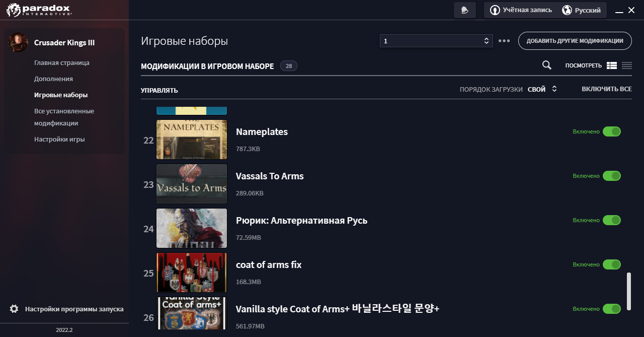Click the notifications bell icon
This screenshot has width=644, height=337.
464,11
